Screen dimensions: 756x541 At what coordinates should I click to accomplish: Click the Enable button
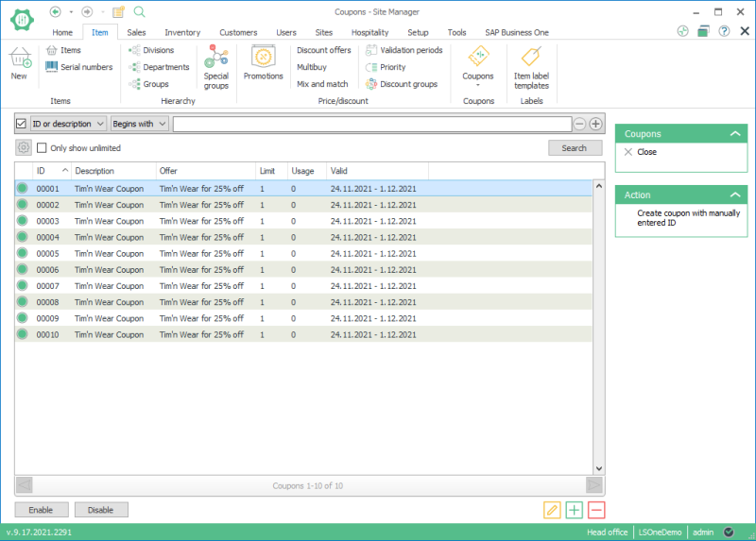[x=42, y=510]
